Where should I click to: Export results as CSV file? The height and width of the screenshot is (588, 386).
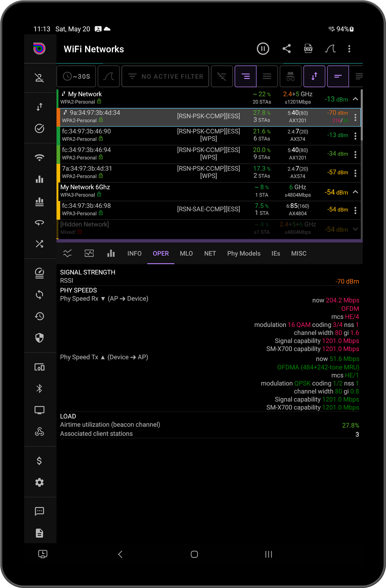(x=308, y=49)
